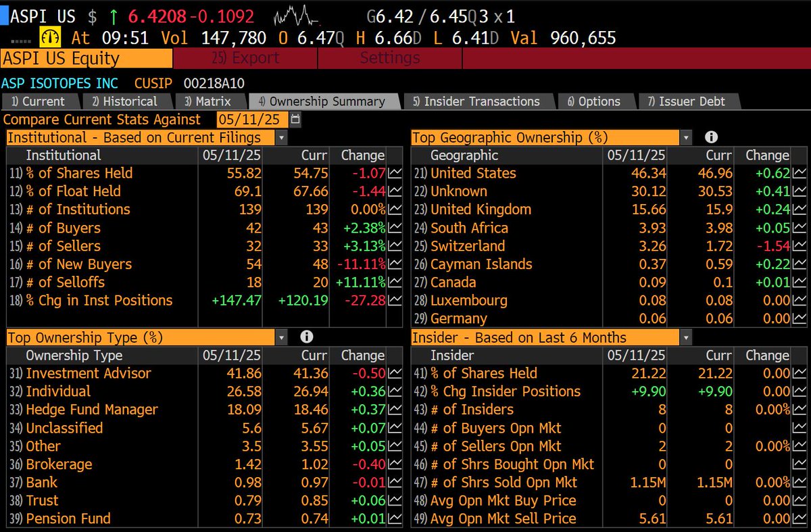This screenshot has height=532, width=811.
Task: Open the Avg Opn Mkt Buy Price row
Action: (x=610, y=501)
